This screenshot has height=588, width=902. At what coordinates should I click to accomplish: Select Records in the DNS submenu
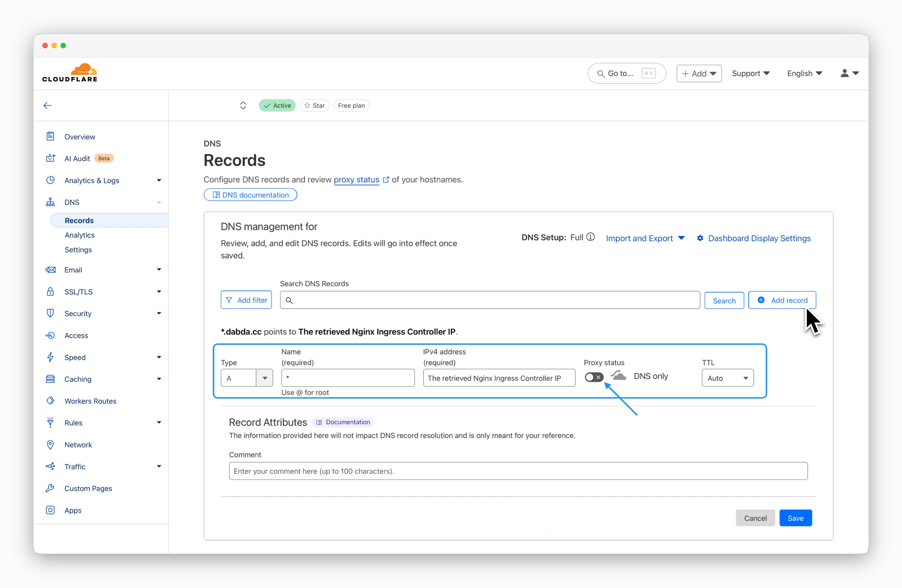pyautogui.click(x=109, y=220)
